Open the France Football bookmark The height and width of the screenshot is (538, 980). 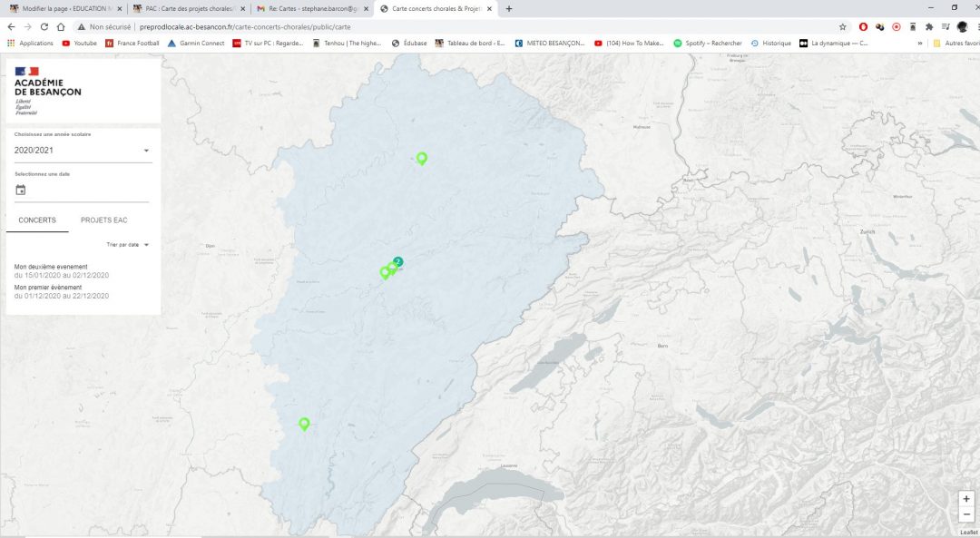pyautogui.click(x=132, y=44)
